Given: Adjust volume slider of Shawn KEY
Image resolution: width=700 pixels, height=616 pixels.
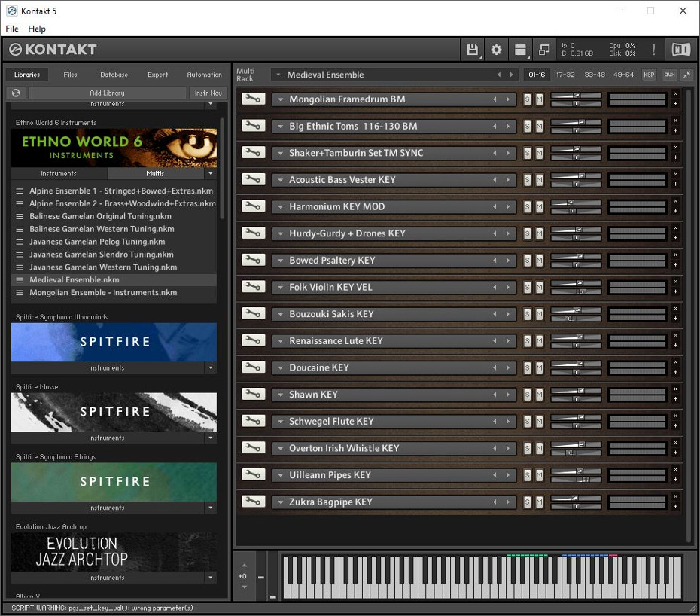Looking at the screenshot, I should click(576, 391).
